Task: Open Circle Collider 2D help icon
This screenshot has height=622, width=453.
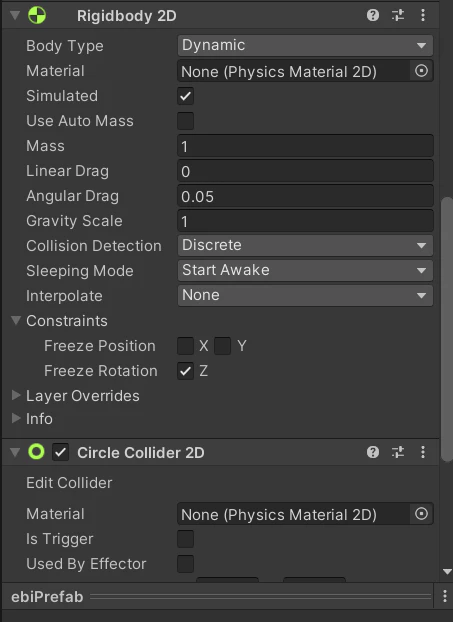Action: point(372,452)
